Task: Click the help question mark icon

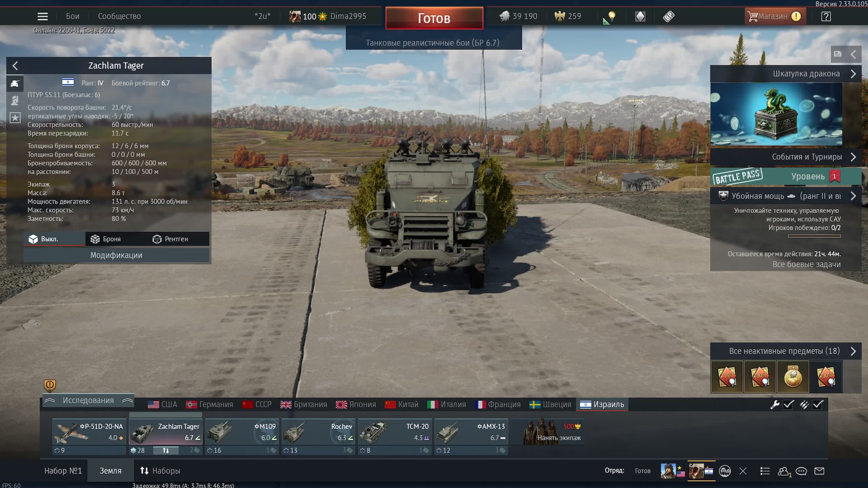Action: coord(826,16)
